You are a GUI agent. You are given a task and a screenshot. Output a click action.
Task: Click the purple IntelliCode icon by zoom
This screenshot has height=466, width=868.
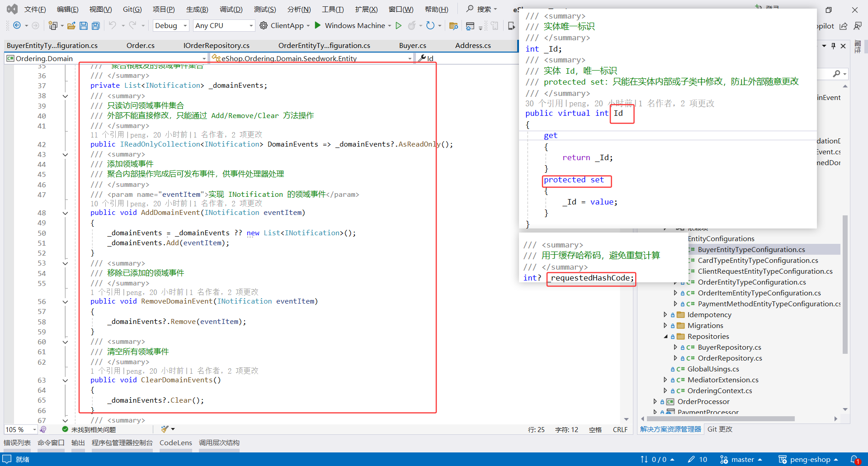[43, 429]
